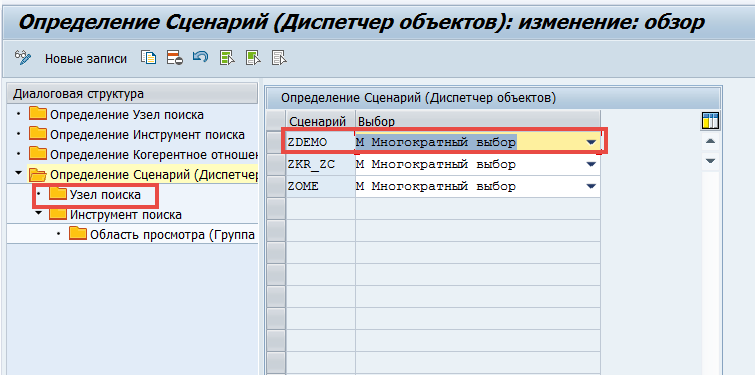
Task: Click the Сценарий column header
Action: coord(321,121)
